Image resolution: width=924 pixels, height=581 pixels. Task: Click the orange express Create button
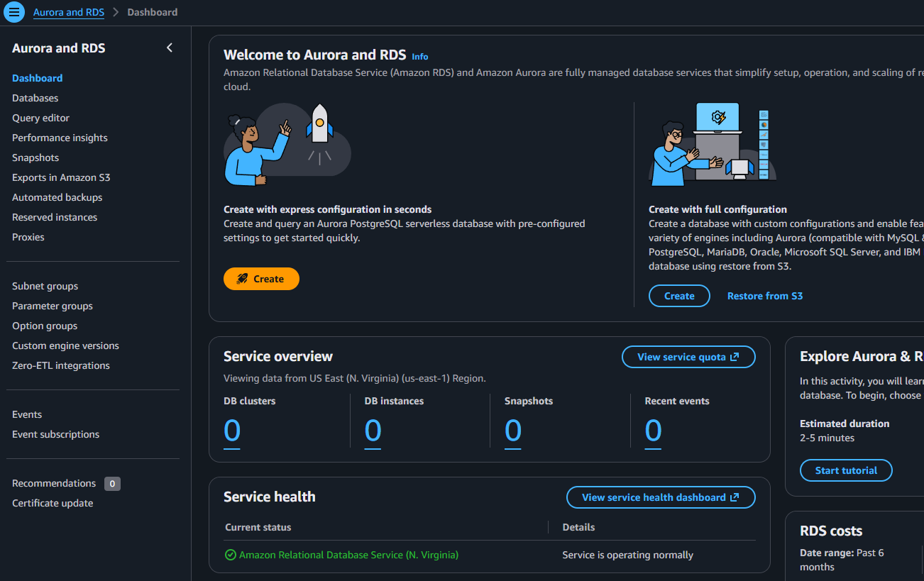(x=261, y=279)
